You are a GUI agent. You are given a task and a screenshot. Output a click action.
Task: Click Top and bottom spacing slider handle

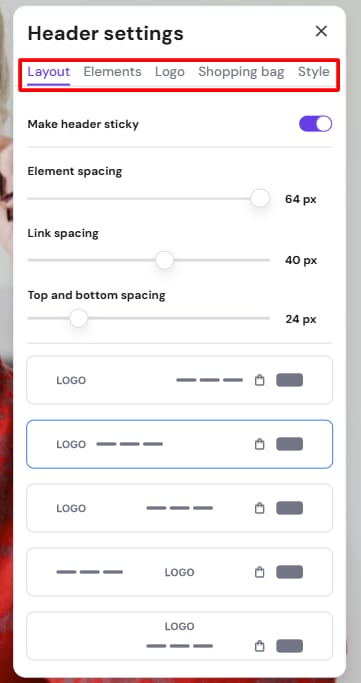[79, 318]
